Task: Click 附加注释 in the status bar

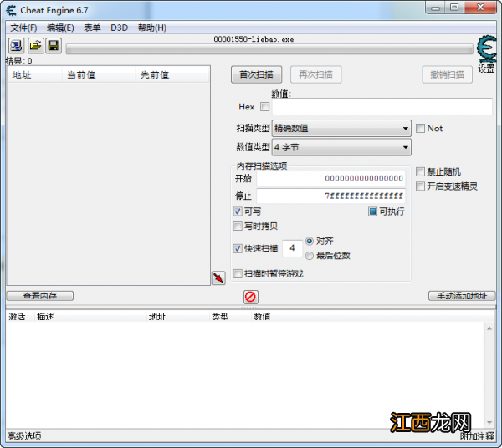Action: [x=477, y=436]
